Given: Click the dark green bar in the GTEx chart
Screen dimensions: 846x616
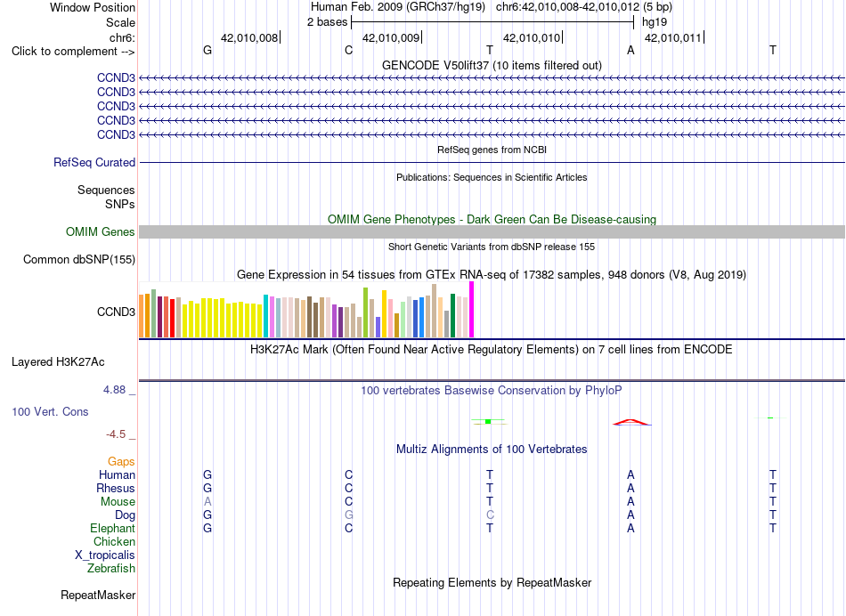Looking at the screenshot, I should coord(452,315).
